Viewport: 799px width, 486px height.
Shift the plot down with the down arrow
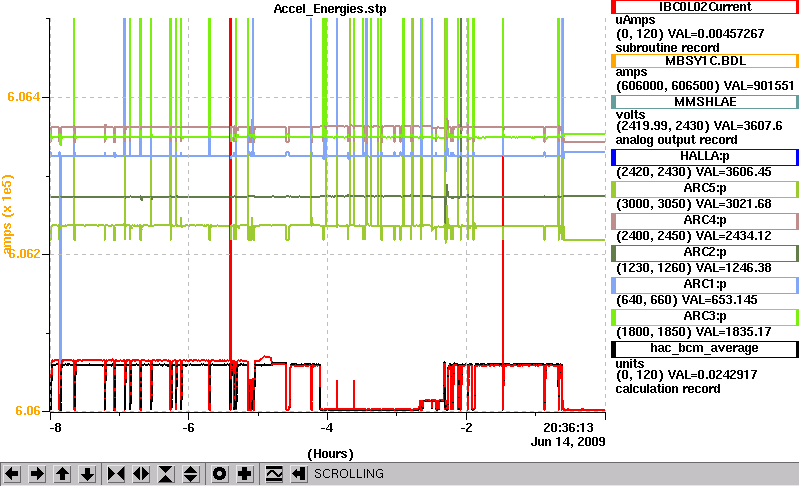88,474
